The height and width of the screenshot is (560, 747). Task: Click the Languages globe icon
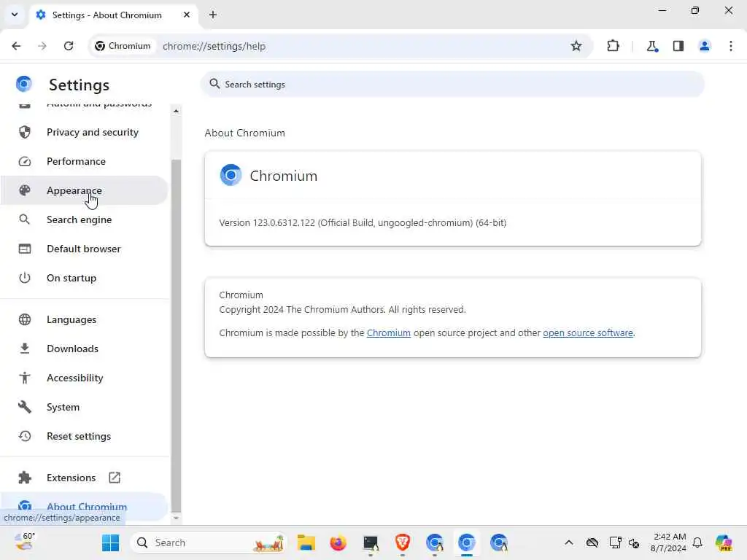tap(25, 319)
